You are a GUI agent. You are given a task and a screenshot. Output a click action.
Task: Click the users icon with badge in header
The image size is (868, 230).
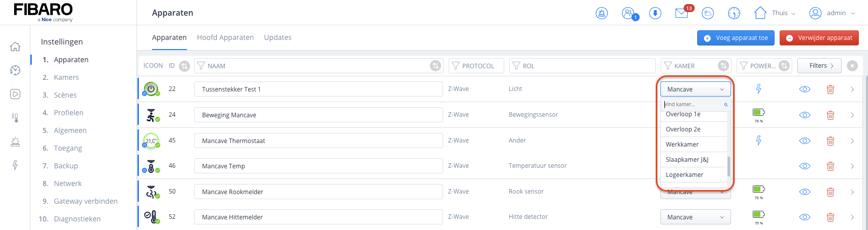click(x=628, y=13)
